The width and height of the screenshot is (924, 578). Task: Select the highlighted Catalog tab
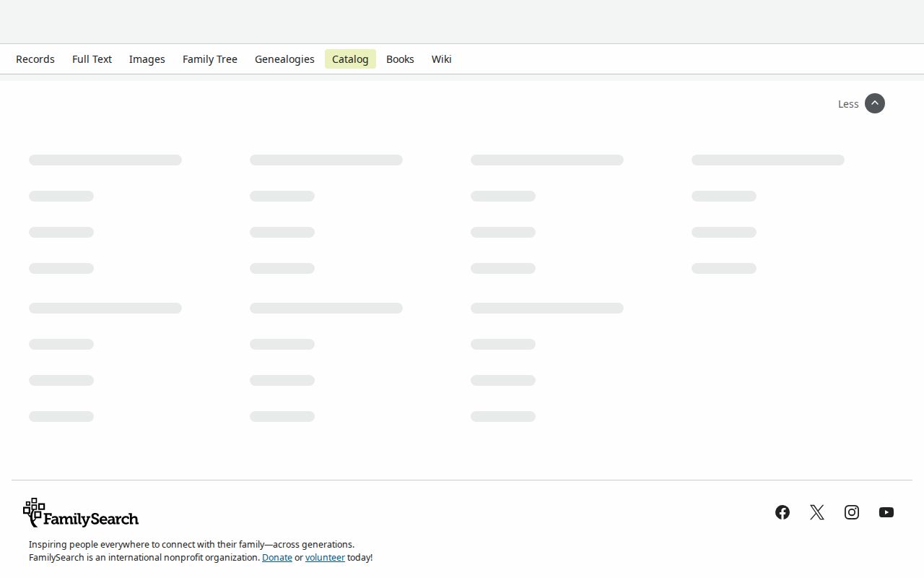[x=350, y=59]
